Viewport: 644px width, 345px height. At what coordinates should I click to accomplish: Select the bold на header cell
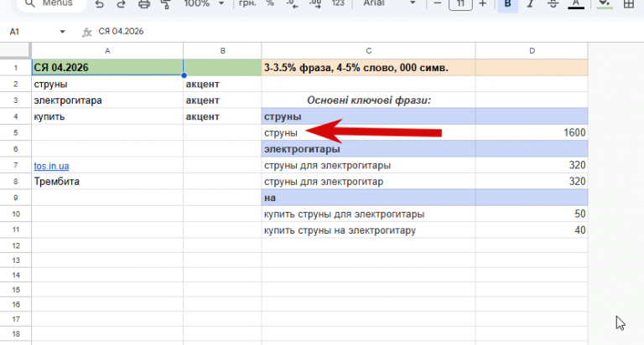coord(368,198)
